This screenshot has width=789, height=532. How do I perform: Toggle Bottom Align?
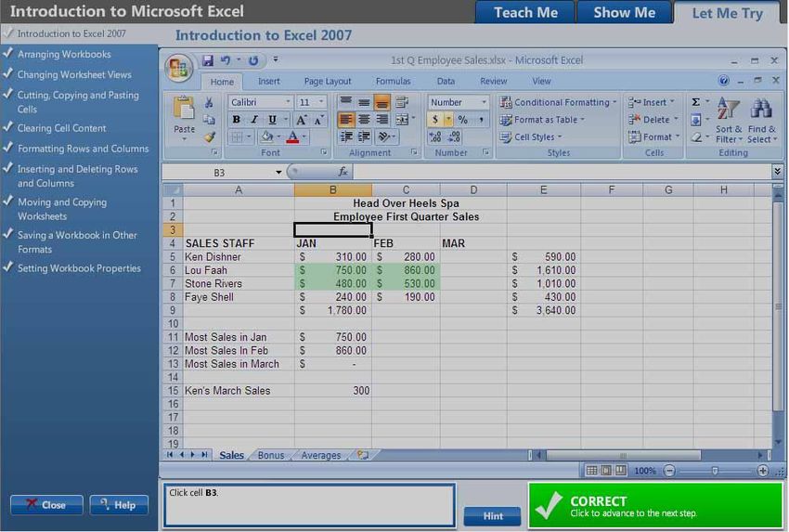click(x=382, y=102)
